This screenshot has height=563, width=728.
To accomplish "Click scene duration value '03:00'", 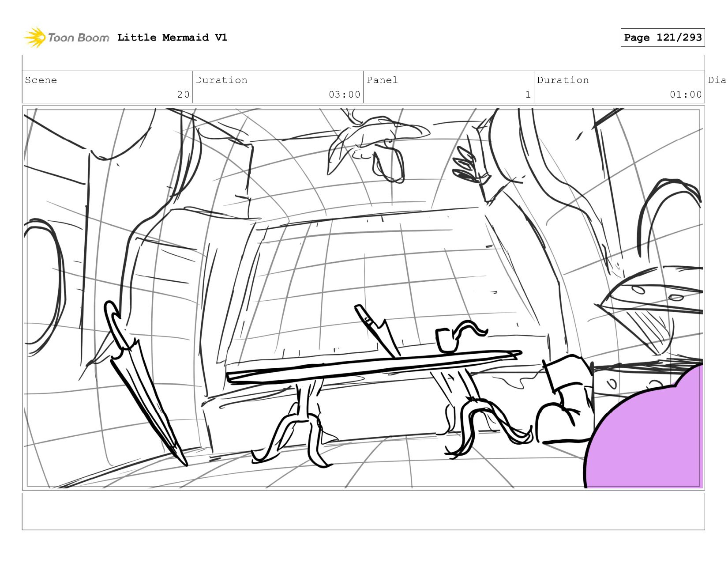I will click(x=344, y=94).
